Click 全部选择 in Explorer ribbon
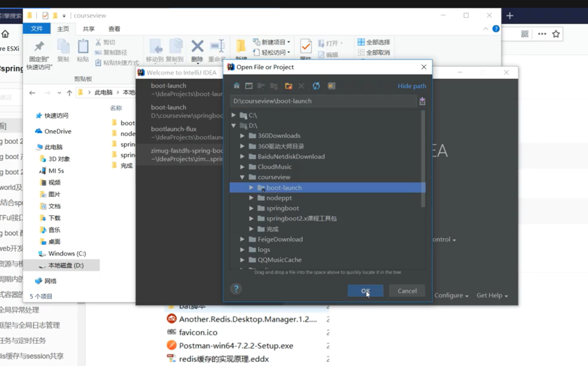The height and width of the screenshot is (366, 588). click(373, 42)
